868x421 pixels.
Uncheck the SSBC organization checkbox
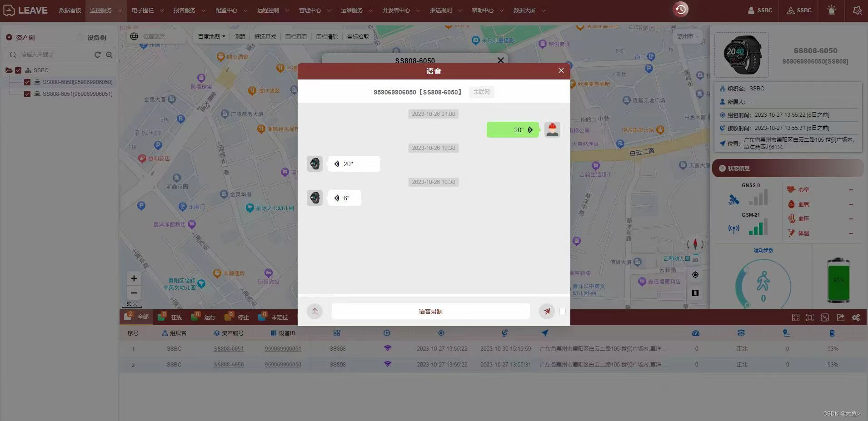(18, 70)
